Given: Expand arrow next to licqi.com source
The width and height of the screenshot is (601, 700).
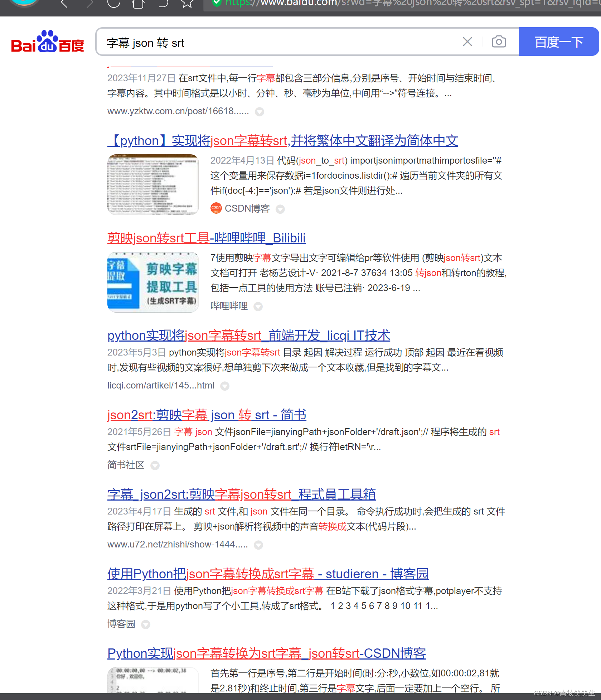Looking at the screenshot, I should pyautogui.click(x=225, y=386).
